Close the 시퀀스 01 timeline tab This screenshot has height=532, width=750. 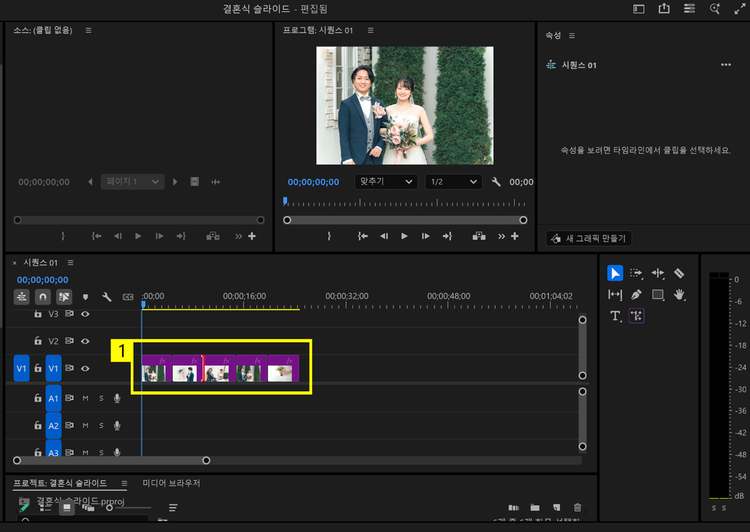pyautogui.click(x=14, y=263)
